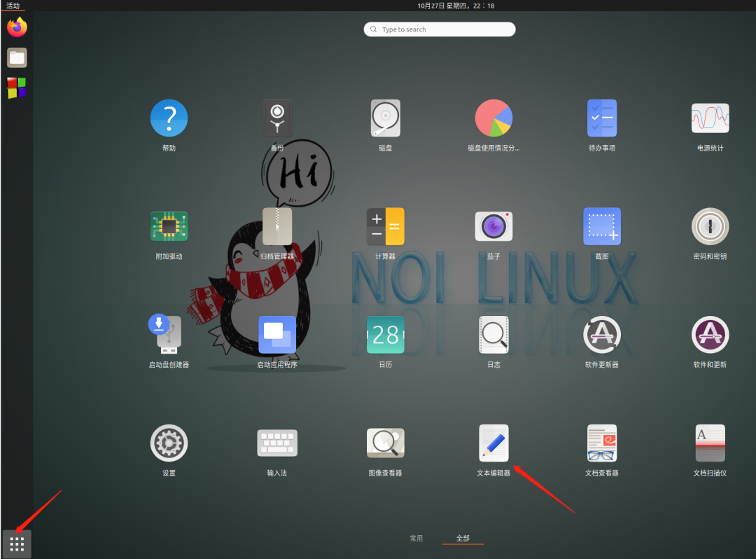Click the show applications grid button
756x559 pixels.
pyautogui.click(x=17, y=544)
